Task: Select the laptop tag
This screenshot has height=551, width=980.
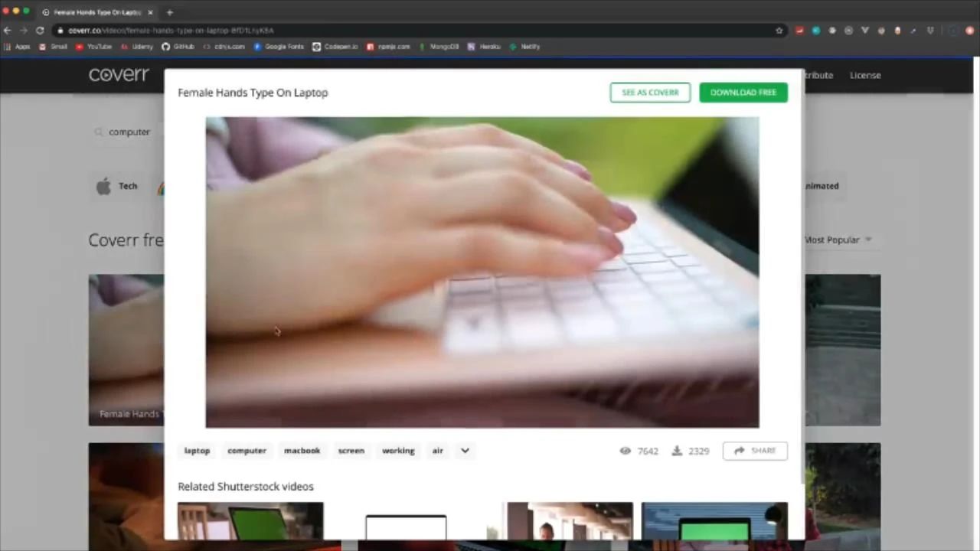Action: pyautogui.click(x=197, y=451)
